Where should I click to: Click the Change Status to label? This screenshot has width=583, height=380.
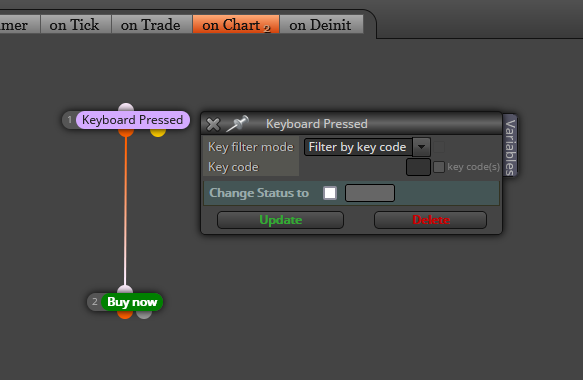(259, 193)
